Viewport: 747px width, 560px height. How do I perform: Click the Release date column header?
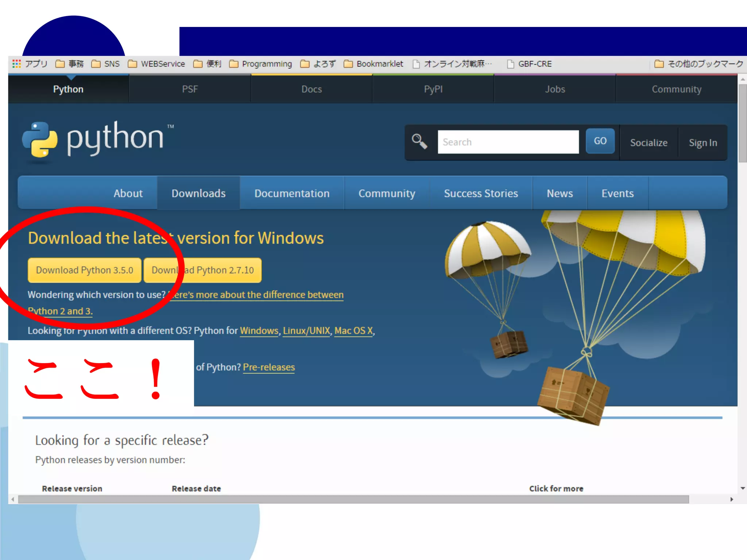196,489
